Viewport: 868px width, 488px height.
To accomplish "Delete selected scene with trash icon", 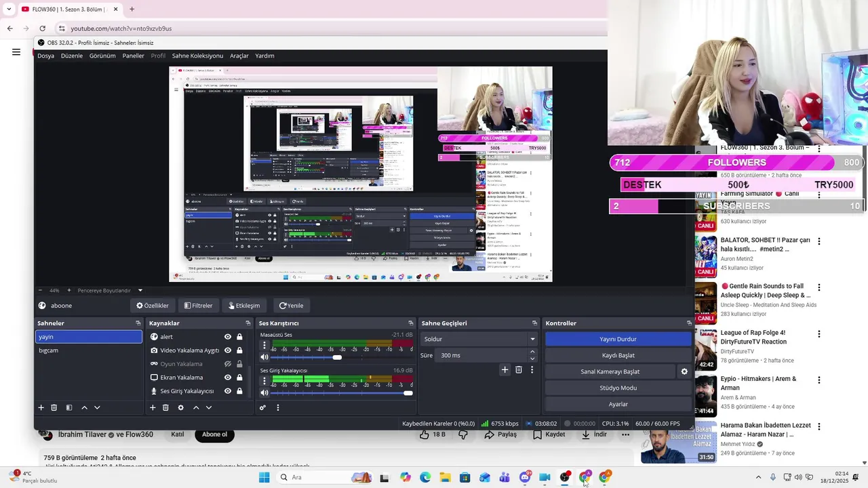I will tap(54, 407).
